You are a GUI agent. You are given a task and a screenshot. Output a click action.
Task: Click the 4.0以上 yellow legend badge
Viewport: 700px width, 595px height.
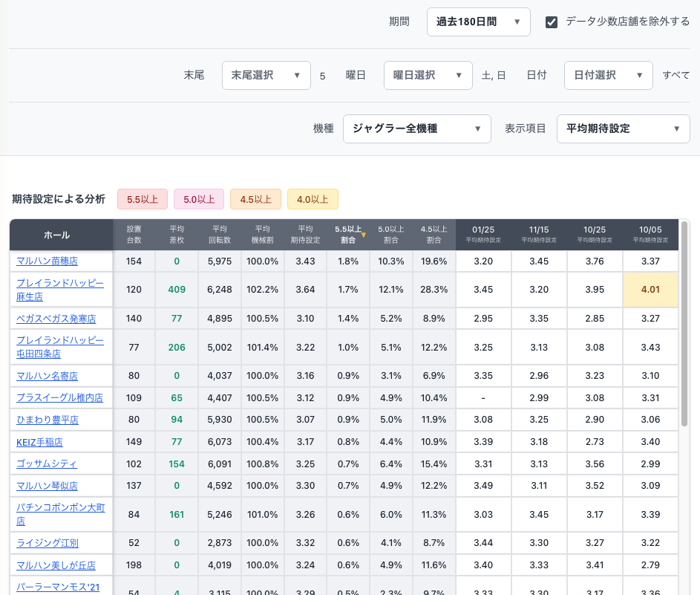pos(313,199)
